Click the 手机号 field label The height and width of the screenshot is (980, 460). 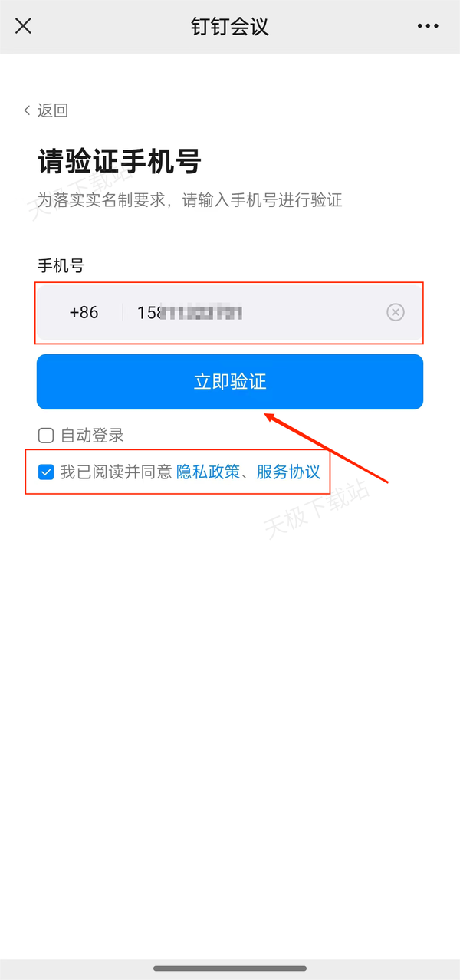61,266
